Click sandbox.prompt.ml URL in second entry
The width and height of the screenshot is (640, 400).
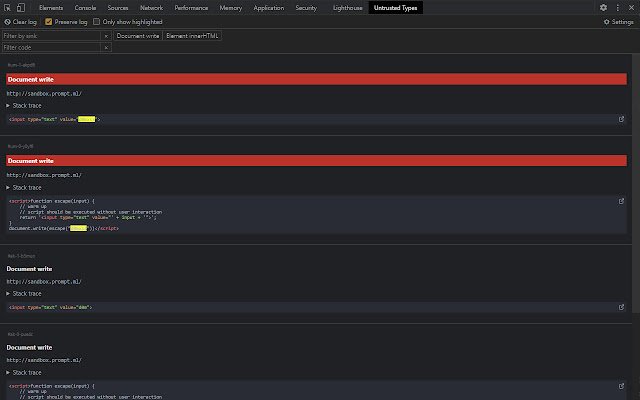click(44, 176)
